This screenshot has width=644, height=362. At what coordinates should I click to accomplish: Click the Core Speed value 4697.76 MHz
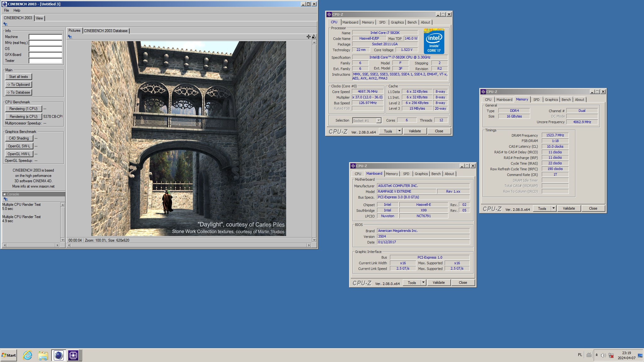[x=368, y=91]
